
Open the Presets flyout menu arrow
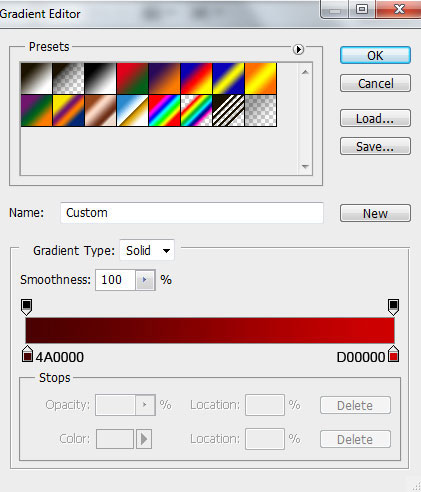click(298, 49)
